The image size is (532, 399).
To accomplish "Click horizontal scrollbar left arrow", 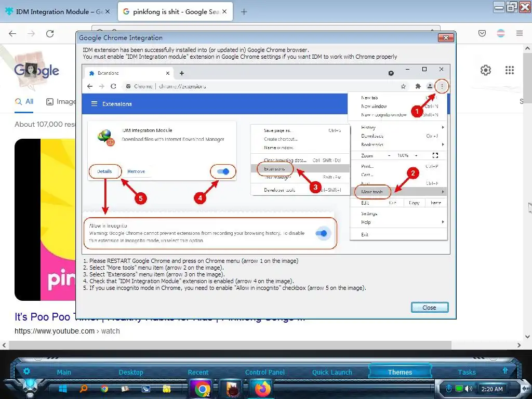I will tap(4, 345).
